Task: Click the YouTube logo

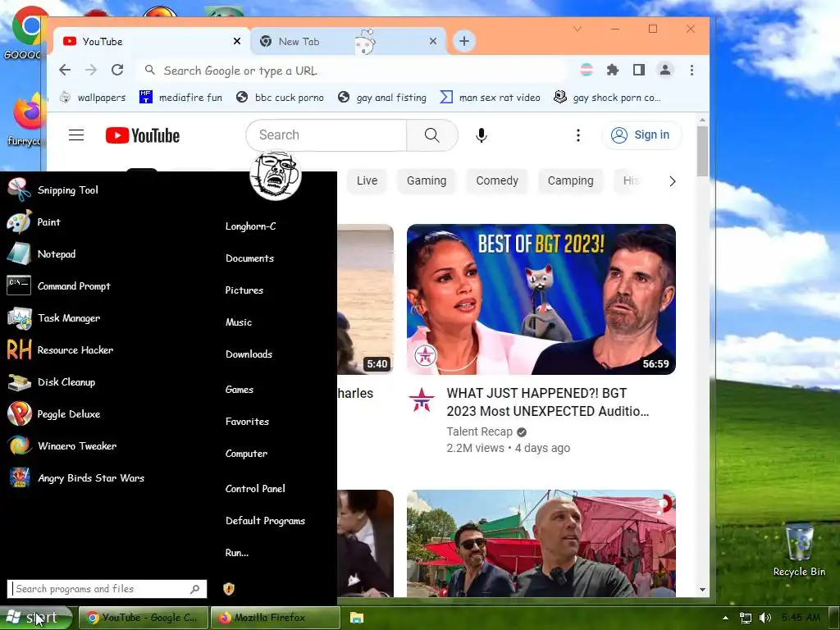Action: point(143,135)
